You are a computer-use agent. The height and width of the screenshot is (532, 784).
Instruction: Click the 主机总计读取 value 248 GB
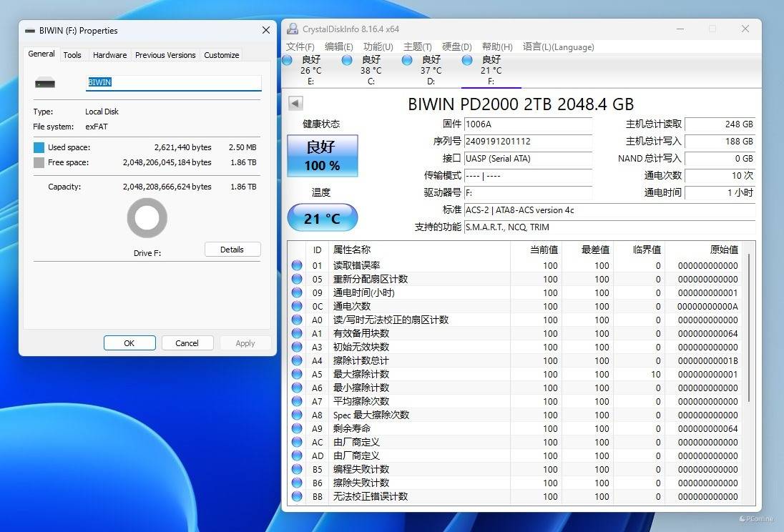(720, 124)
